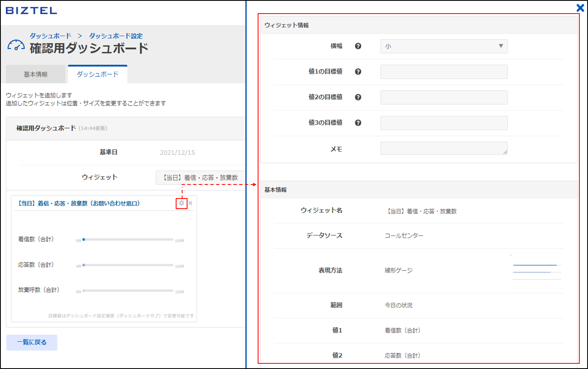Select the ダッシュボード tab
The image size is (588, 369).
point(98,74)
